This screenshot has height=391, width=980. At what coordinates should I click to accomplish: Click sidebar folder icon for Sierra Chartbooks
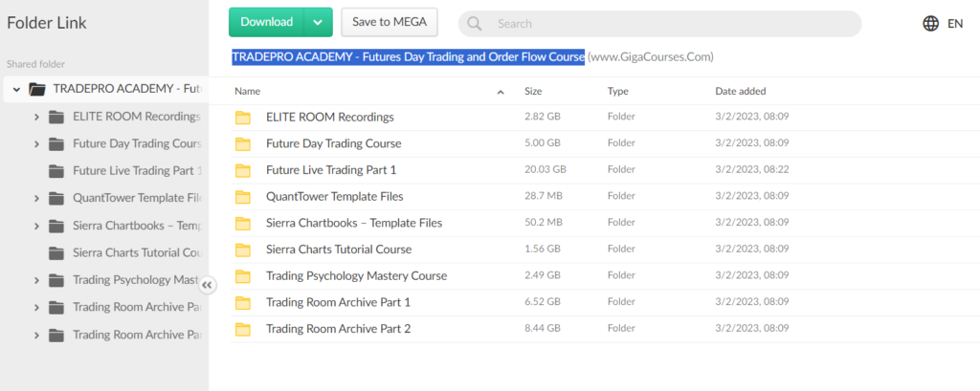click(x=56, y=227)
